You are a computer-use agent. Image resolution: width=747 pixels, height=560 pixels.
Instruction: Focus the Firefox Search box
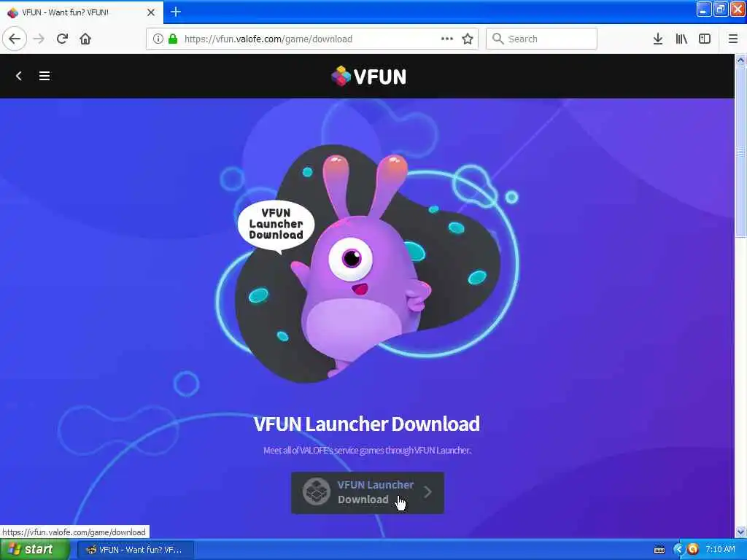click(541, 39)
